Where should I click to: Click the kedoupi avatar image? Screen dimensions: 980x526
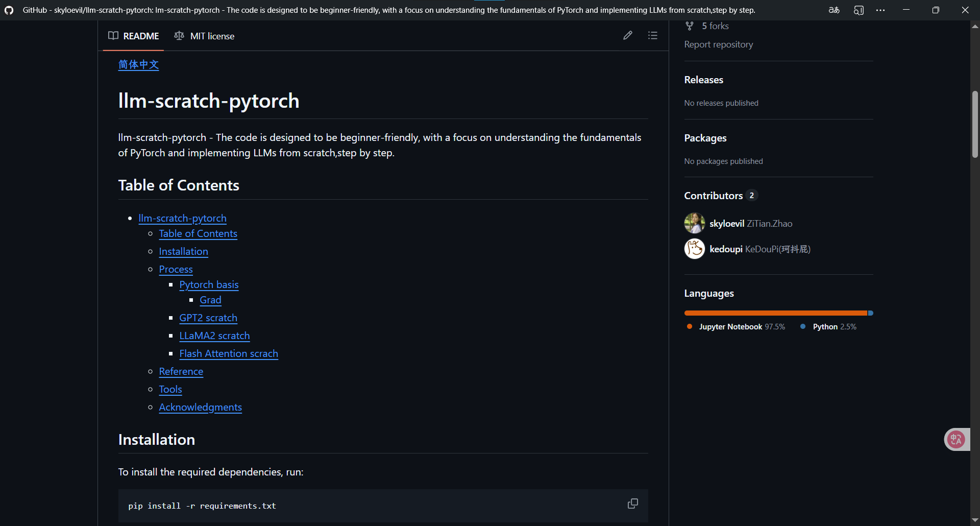click(695, 249)
